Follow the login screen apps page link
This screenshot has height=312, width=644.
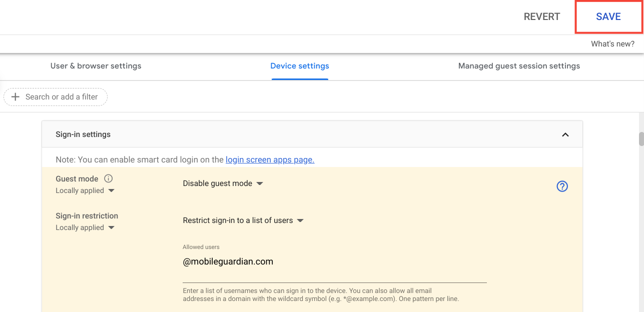(x=270, y=160)
